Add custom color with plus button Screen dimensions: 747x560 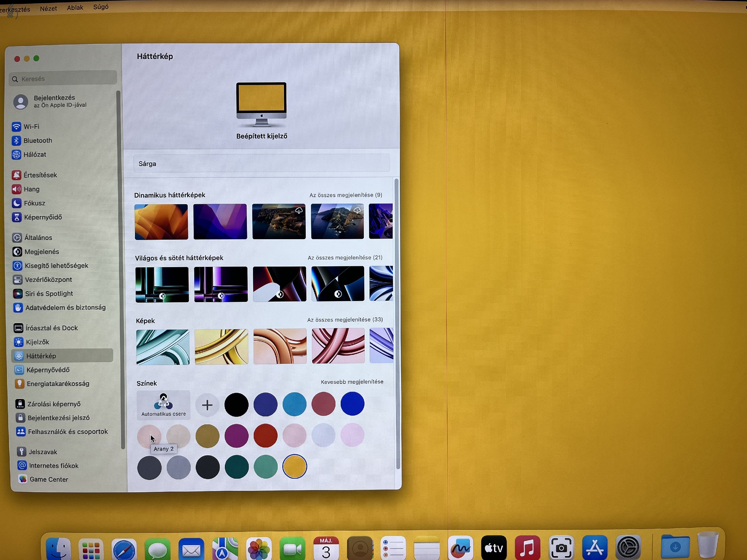(x=207, y=405)
